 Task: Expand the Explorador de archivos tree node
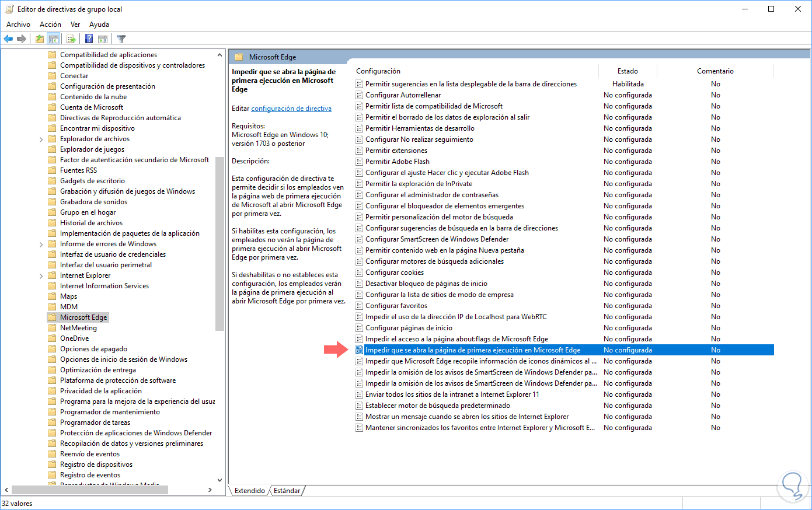(41, 139)
